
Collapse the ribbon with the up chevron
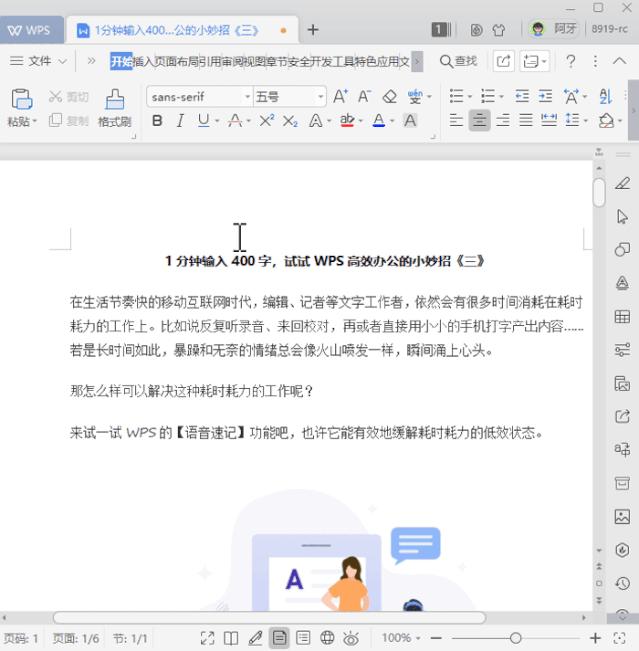619,61
